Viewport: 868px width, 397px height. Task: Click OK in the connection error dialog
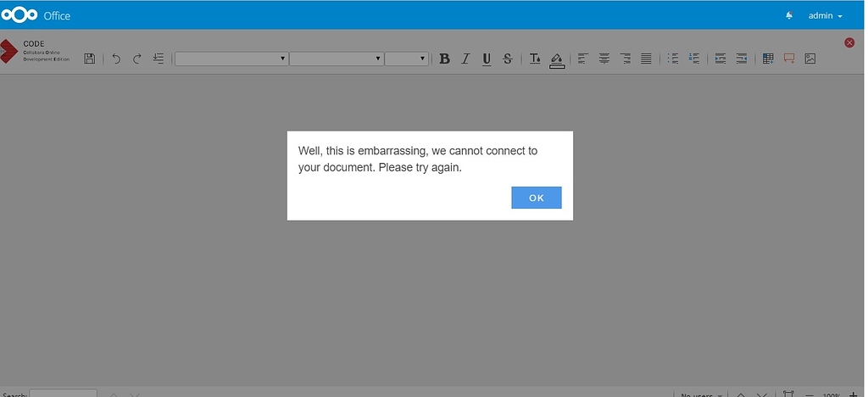coord(537,198)
